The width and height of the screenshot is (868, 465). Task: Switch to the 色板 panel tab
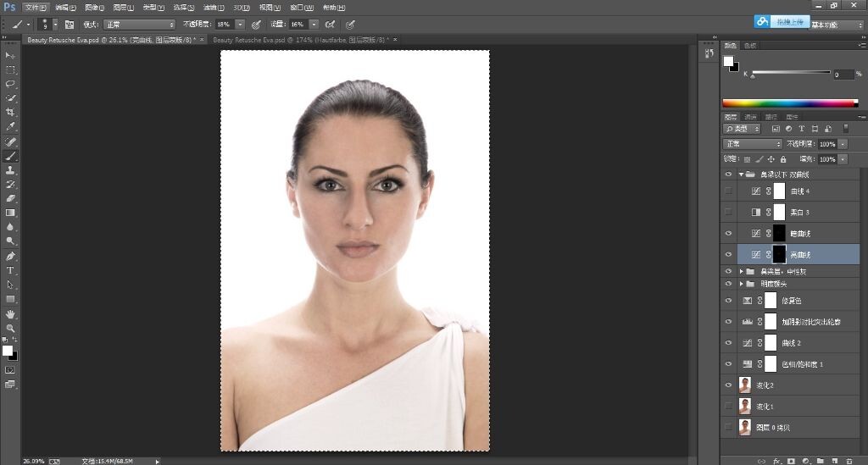point(750,46)
